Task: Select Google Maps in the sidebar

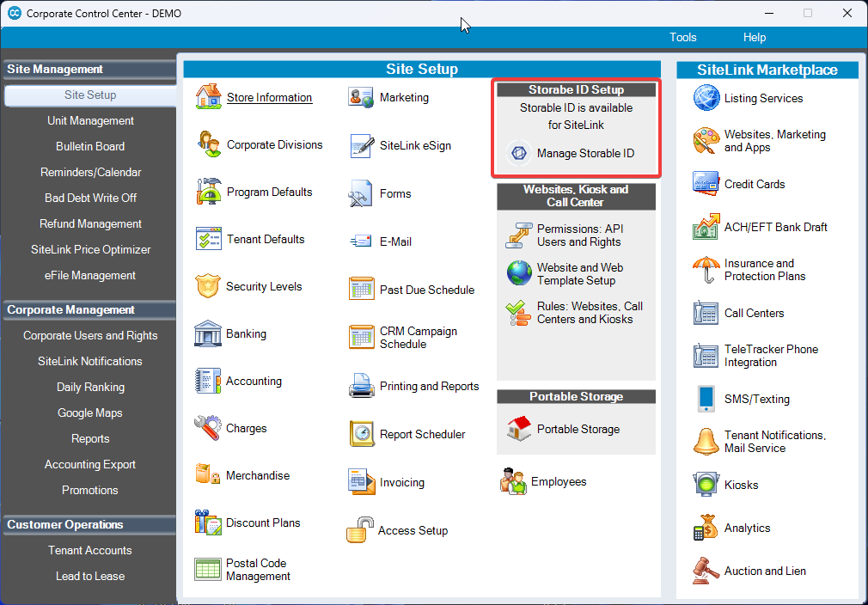Action: (90, 412)
